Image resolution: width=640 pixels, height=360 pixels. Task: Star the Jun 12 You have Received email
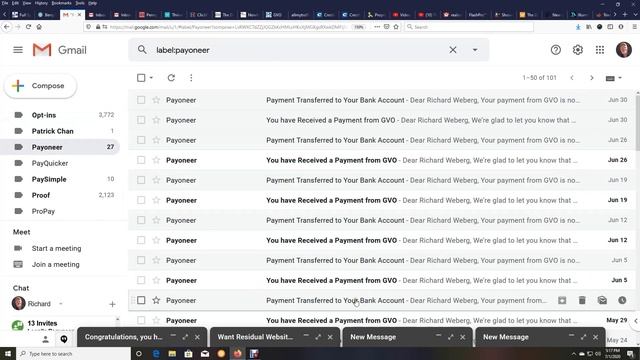coord(156,240)
